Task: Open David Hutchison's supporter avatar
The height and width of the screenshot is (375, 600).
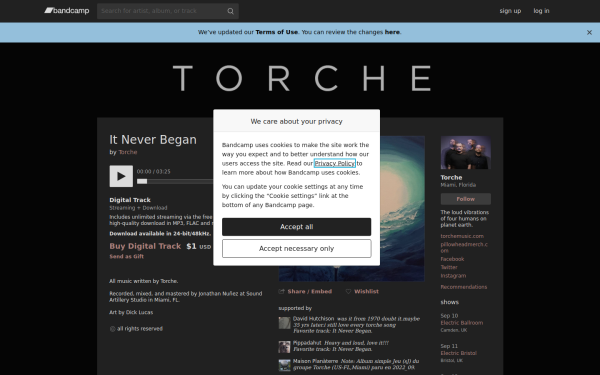Action: [x=284, y=323]
